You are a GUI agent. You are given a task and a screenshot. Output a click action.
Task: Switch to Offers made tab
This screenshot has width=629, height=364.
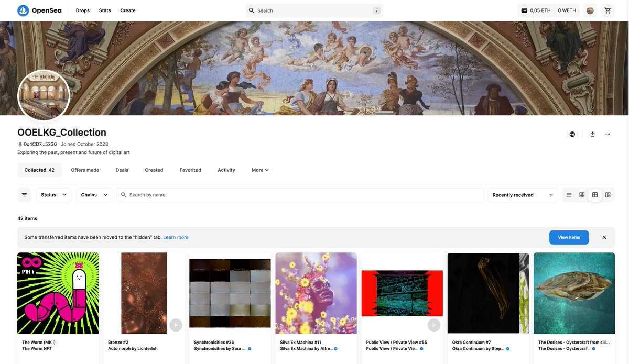coord(85,170)
